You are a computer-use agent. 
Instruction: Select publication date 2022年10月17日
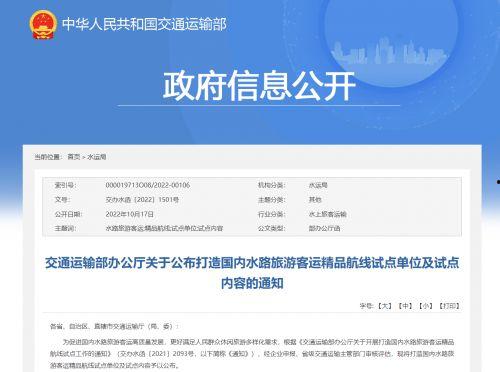click(129, 214)
